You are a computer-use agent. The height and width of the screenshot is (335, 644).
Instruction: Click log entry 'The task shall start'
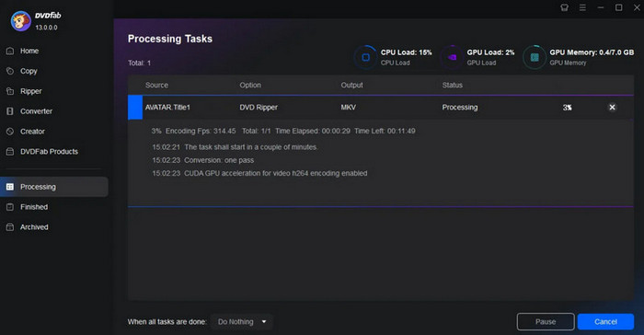coord(235,147)
